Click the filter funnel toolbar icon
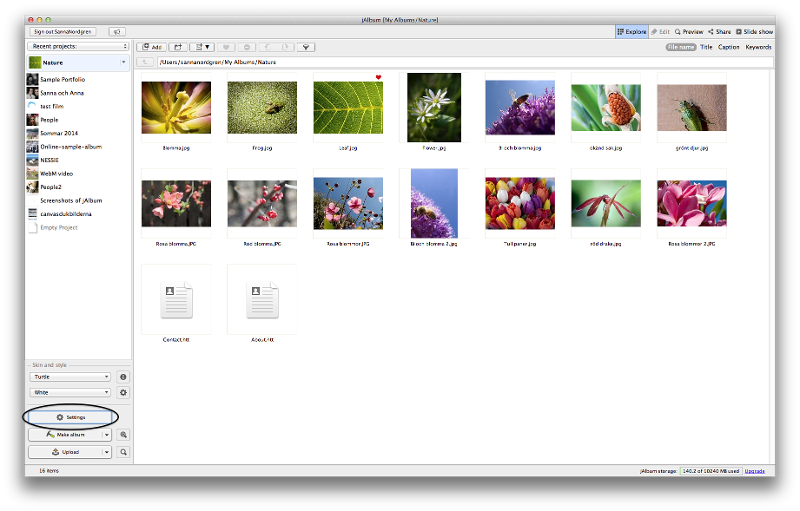Screen dimensions: 800x511 306,47
